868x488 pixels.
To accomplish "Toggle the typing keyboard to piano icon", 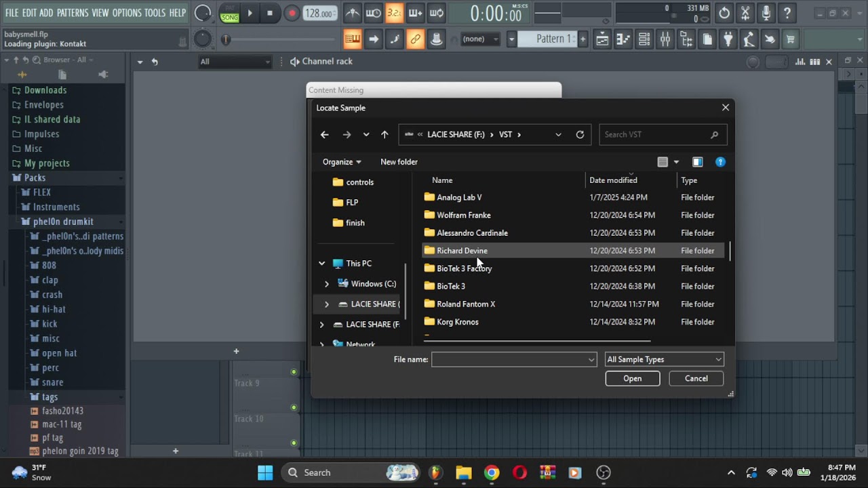I will (x=352, y=39).
